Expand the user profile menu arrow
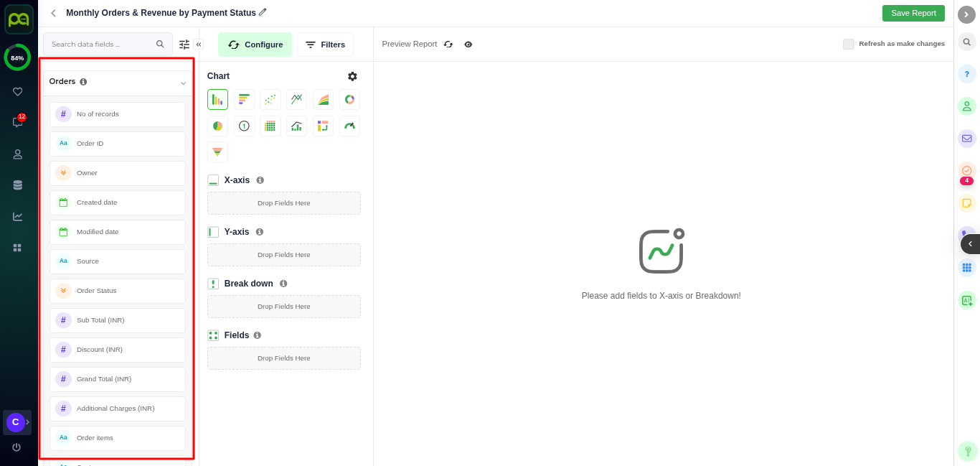The height and width of the screenshot is (466, 980). [x=27, y=422]
